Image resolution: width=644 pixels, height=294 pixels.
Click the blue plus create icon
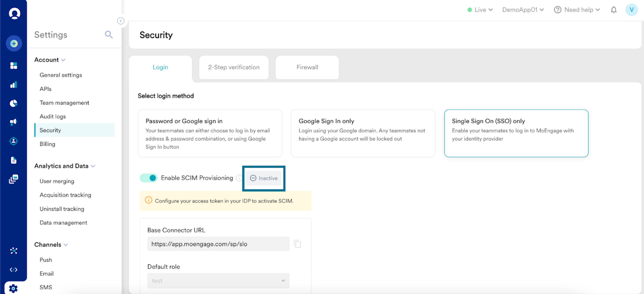[x=14, y=44]
